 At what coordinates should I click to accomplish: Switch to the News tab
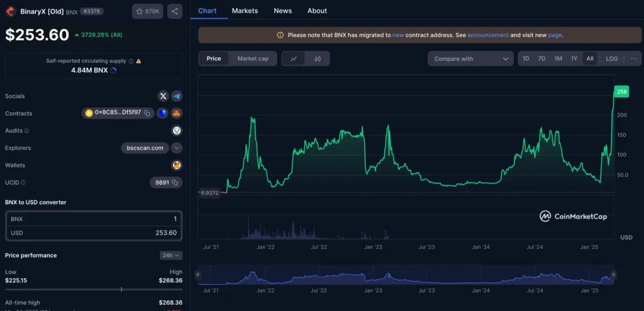click(282, 11)
